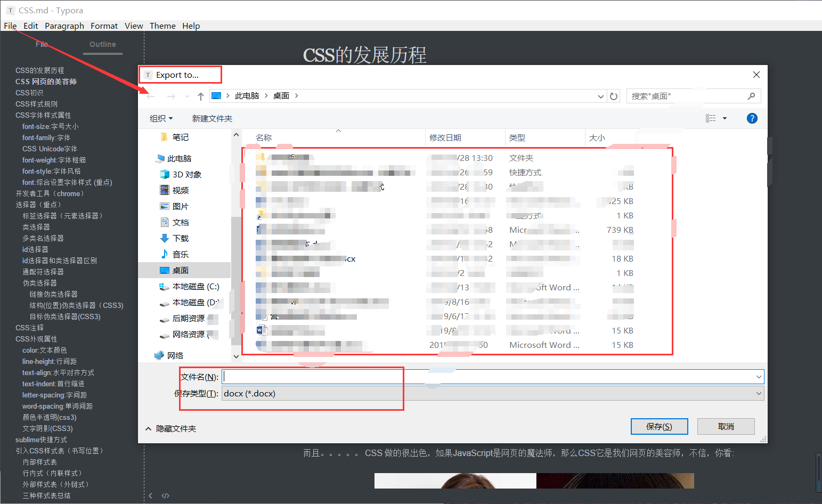Image resolution: width=822 pixels, height=504 pixels.
Task: Click 桌面 breadcrumb segment
Action: [281, 96]
